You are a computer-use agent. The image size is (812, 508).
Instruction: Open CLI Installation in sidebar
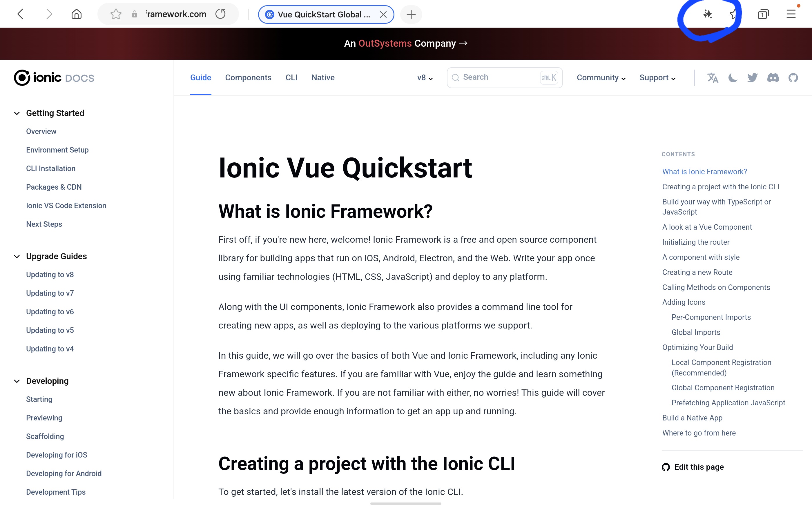coord(51,168)
